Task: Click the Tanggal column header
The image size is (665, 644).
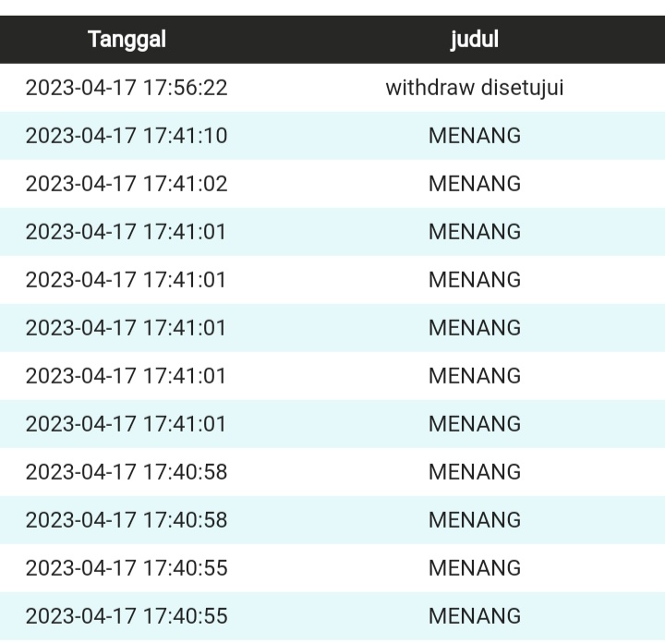Action: (x=127, y=40)
